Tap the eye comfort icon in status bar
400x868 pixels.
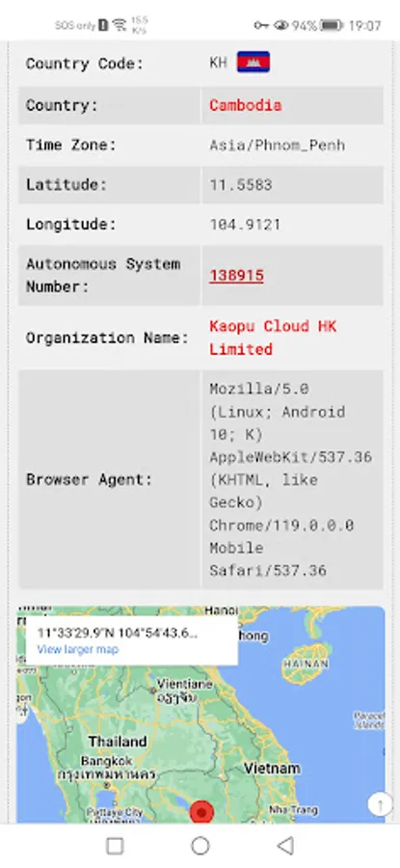click(281, 25)
